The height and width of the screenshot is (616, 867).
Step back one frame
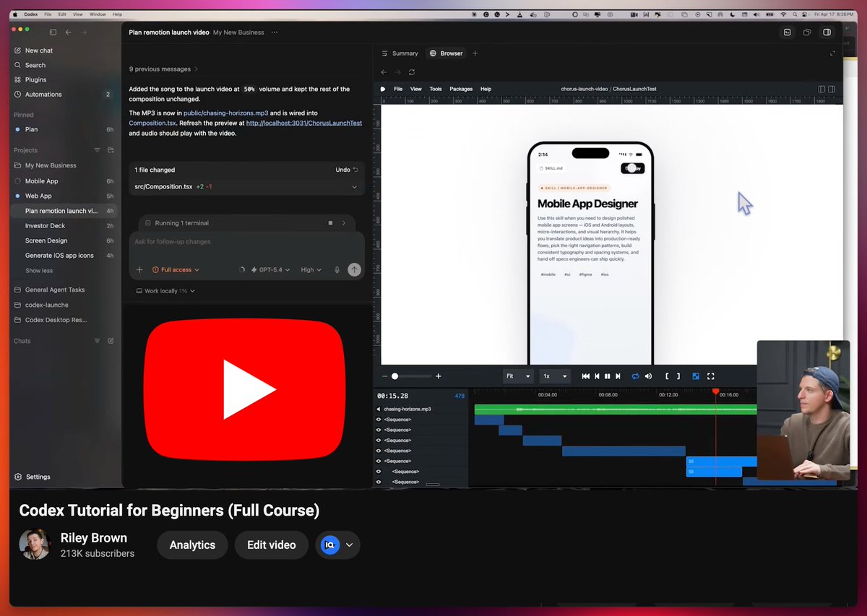coord(597,376)
